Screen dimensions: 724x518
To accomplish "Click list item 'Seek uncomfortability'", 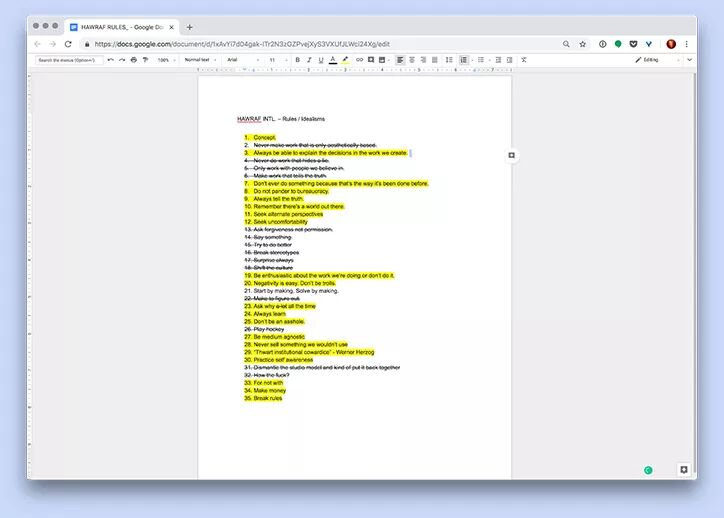I will point(280,222).
